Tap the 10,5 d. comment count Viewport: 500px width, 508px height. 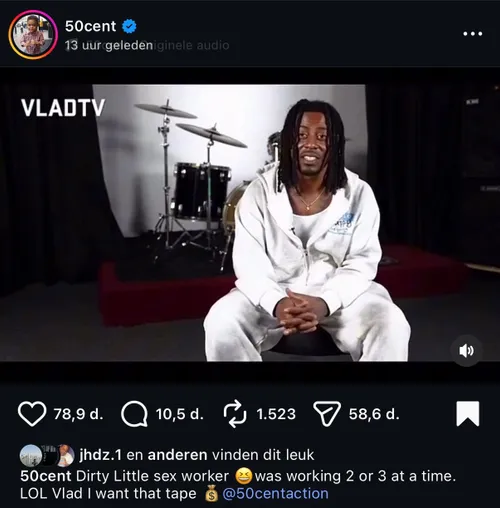point(179,414)
